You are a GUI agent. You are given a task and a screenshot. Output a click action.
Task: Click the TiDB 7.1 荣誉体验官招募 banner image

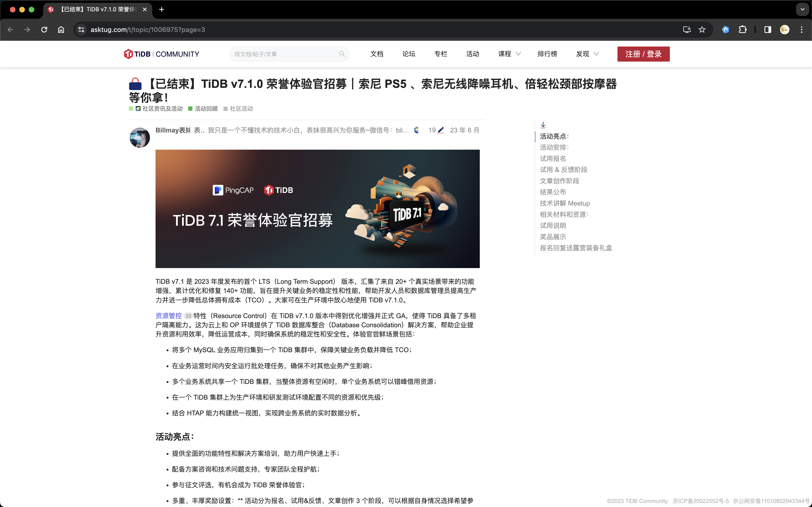317,209
